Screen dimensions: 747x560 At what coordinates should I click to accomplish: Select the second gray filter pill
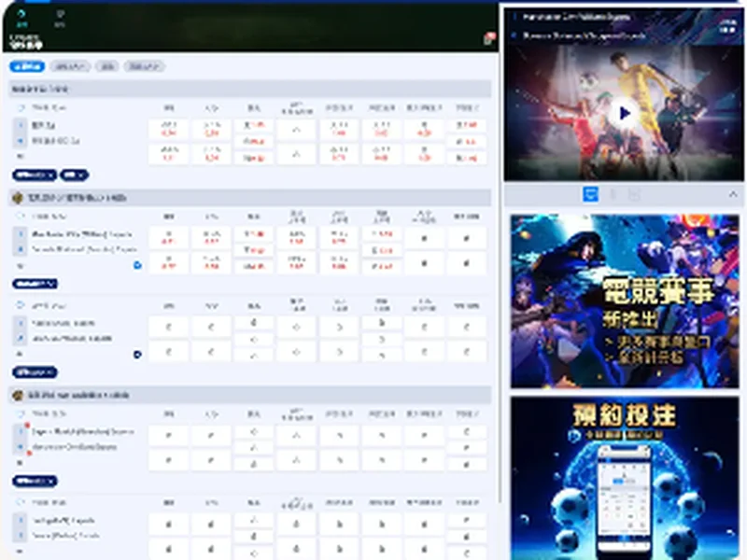pos(71,66)
